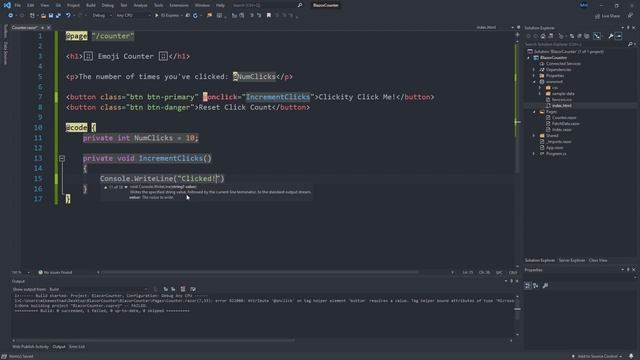Click the search magnifier icon in title bar
Image resolution: width=640 pixels, height=360 pixels.
tap(300, 5)
